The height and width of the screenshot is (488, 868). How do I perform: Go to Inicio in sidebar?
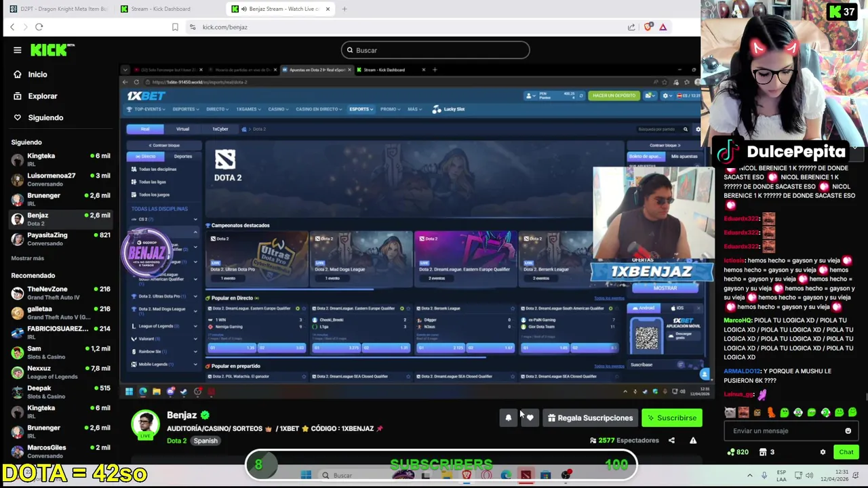pyautogui.click(x=38, y=75)
